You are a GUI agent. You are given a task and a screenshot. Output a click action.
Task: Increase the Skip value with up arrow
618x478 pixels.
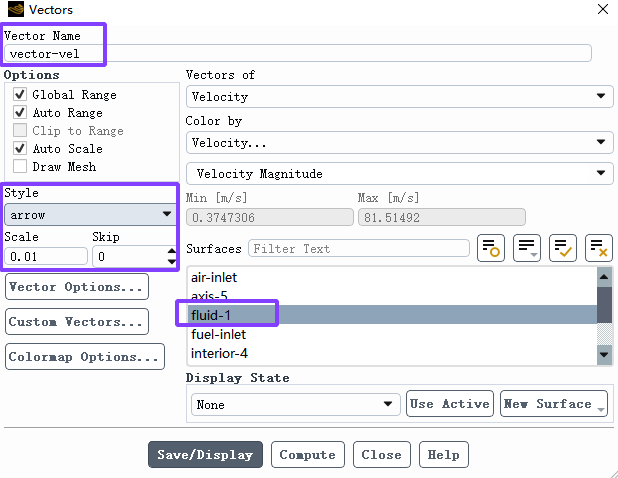171,251
